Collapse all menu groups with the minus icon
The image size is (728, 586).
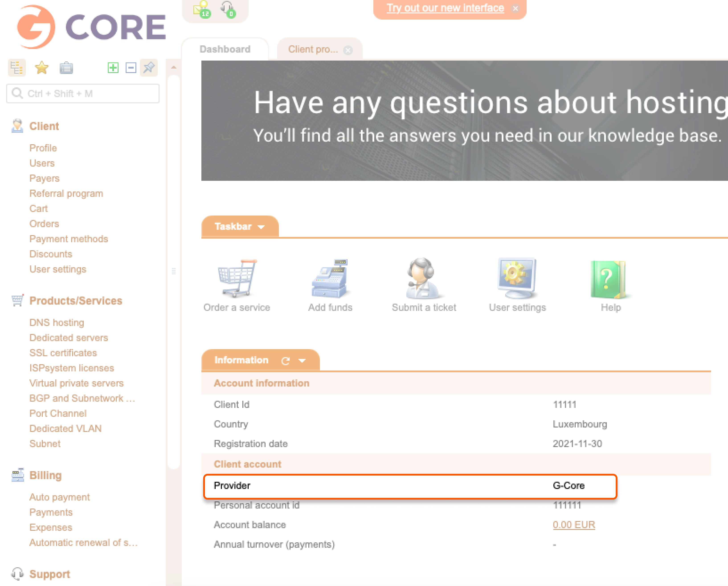pos(131,68)
